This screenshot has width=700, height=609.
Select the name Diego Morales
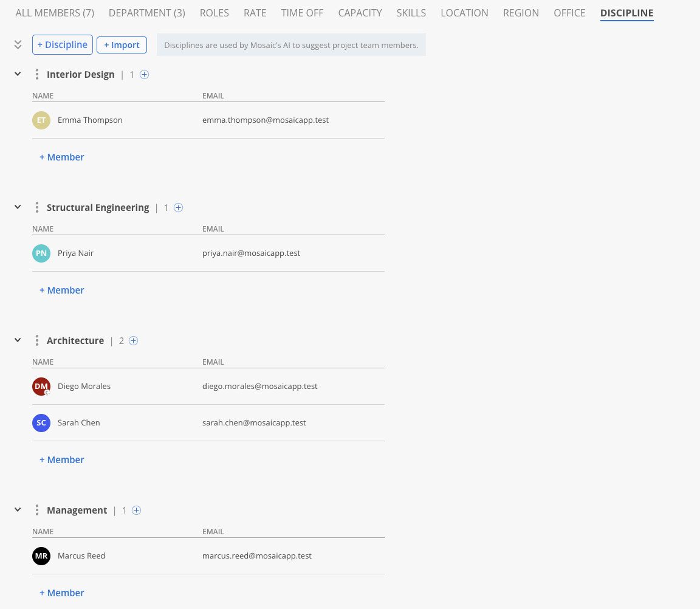tap(84, 386)
